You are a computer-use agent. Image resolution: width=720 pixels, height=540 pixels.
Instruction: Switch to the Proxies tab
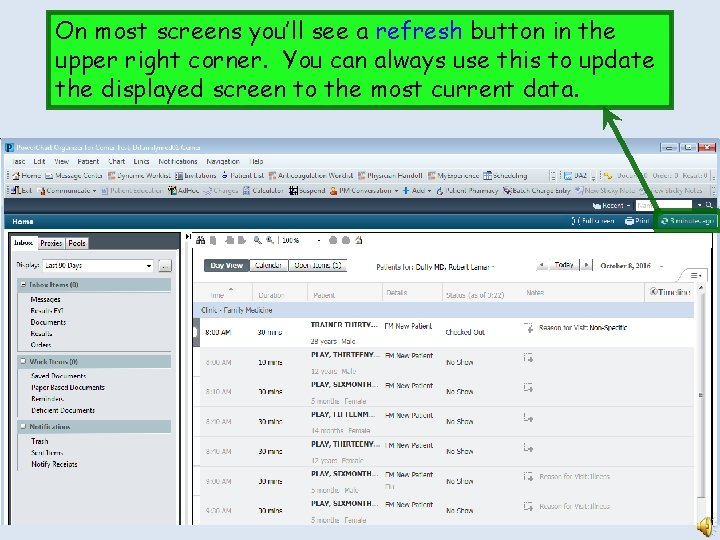(x=51, y=243)
